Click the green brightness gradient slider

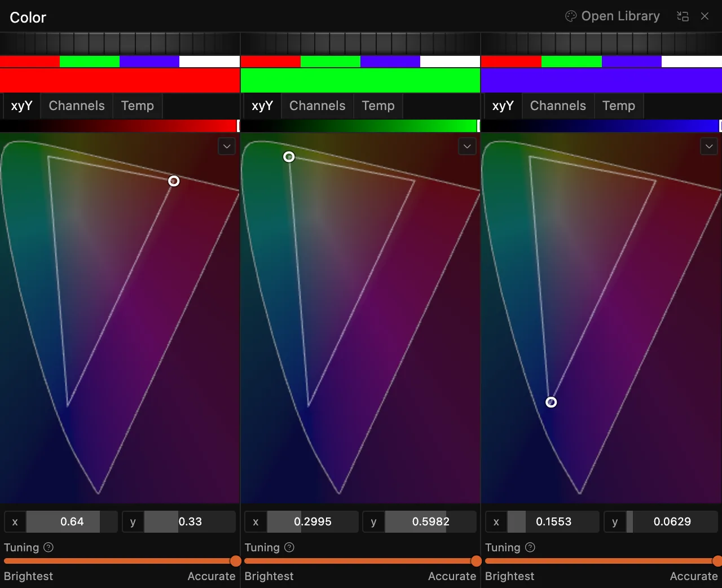click(360, 126)
